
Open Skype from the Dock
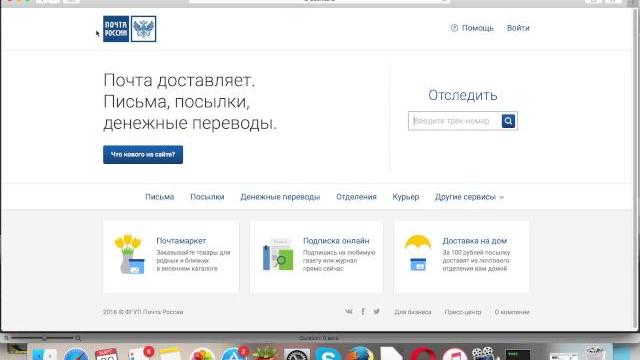coord(328,354)
